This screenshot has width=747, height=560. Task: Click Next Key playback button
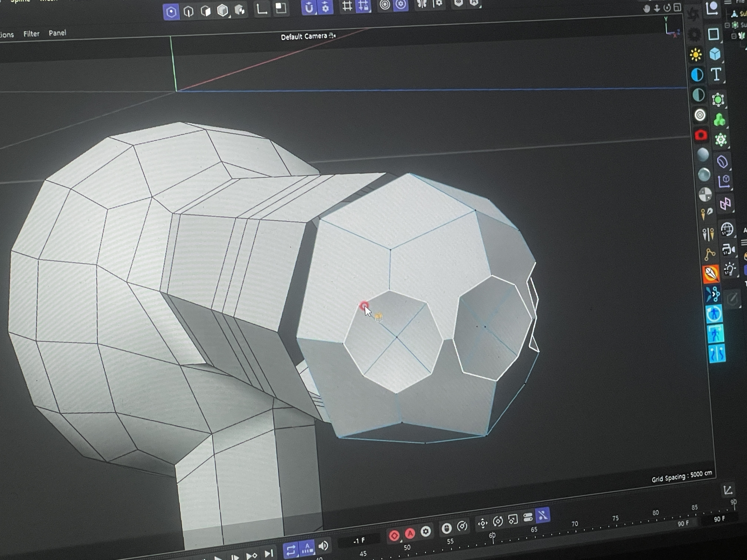pyautogui.click(x=252, y=556)
